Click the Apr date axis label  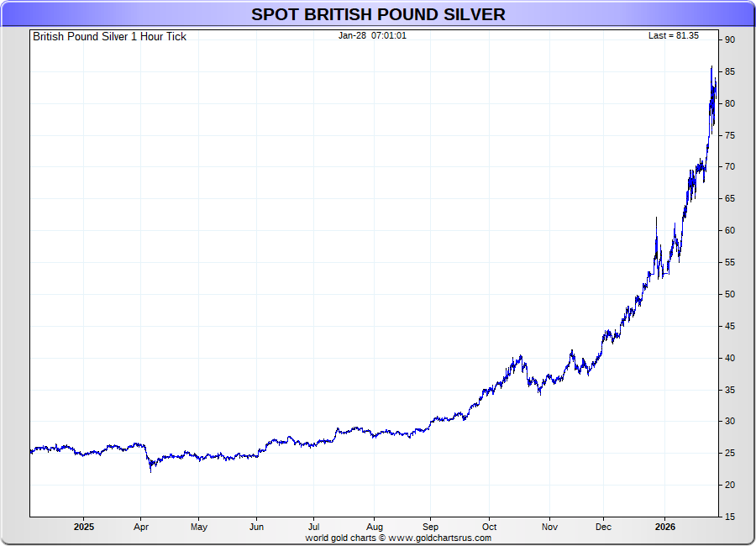[141, 528]
